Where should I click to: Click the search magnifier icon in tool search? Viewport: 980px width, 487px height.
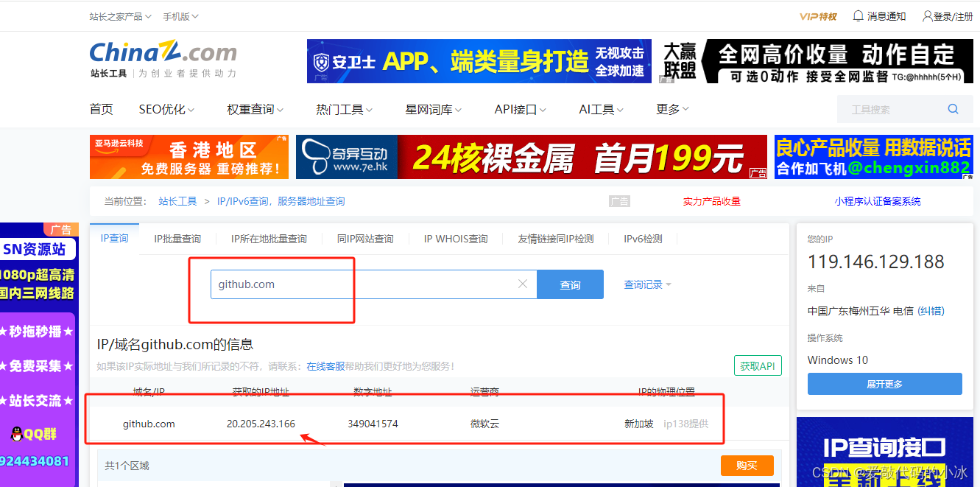953,109
